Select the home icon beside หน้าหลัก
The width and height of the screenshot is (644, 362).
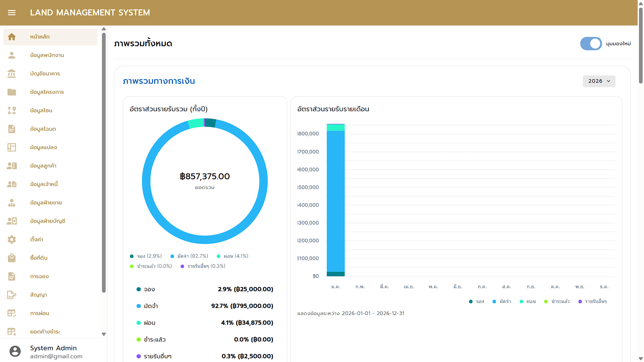click(12, 37)
